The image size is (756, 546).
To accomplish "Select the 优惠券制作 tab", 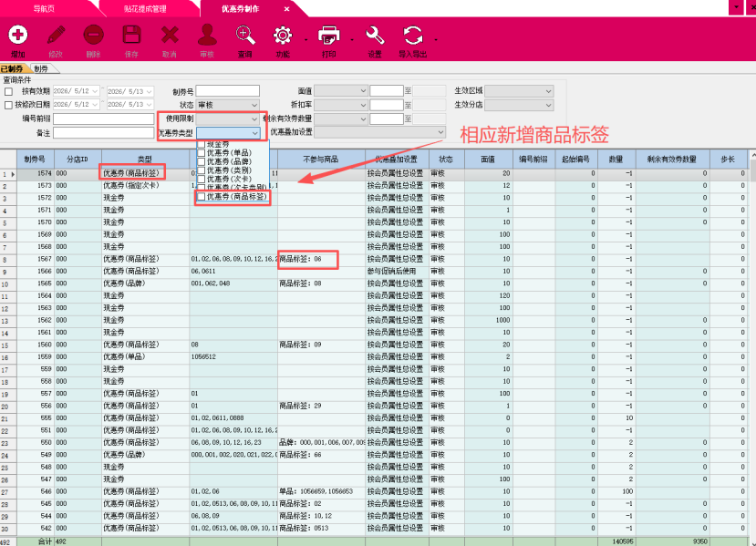I will pos(240,9).
